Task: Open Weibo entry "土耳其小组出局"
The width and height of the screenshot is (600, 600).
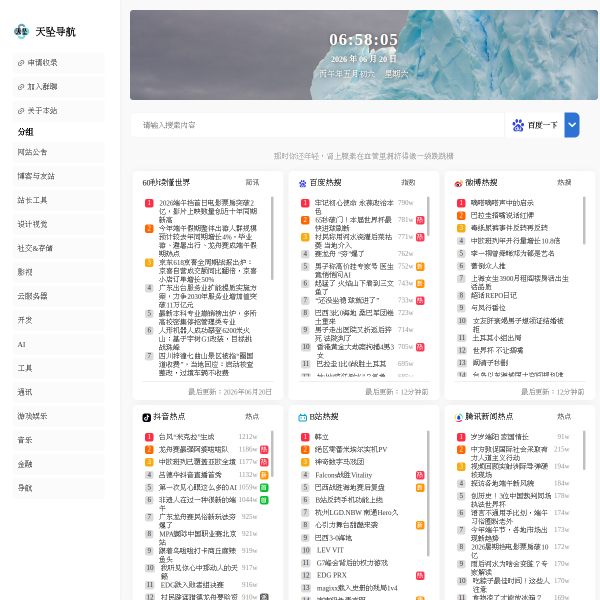Action: coord(496,338)
